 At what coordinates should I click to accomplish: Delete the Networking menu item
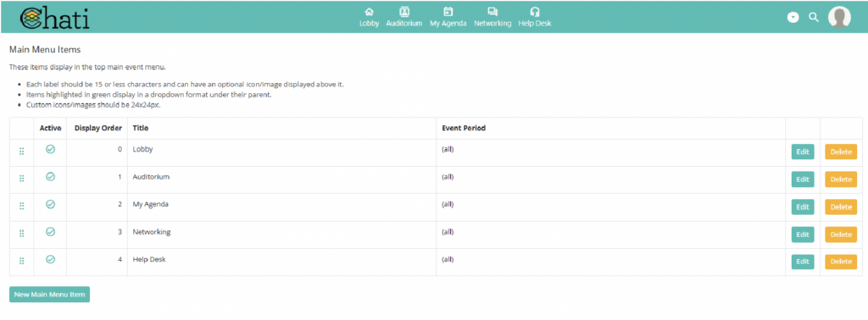coord(841,234)
